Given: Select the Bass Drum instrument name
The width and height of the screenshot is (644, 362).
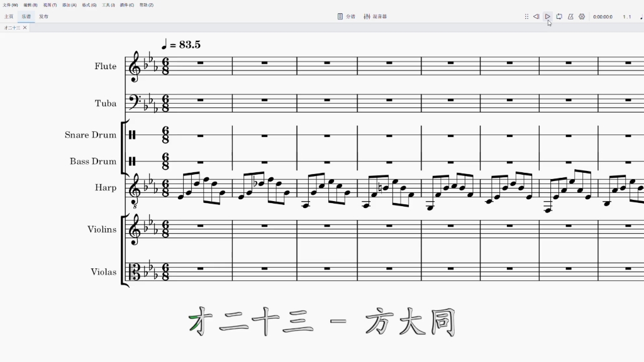Looking at the screenshot, I should (x=93, y=162).
